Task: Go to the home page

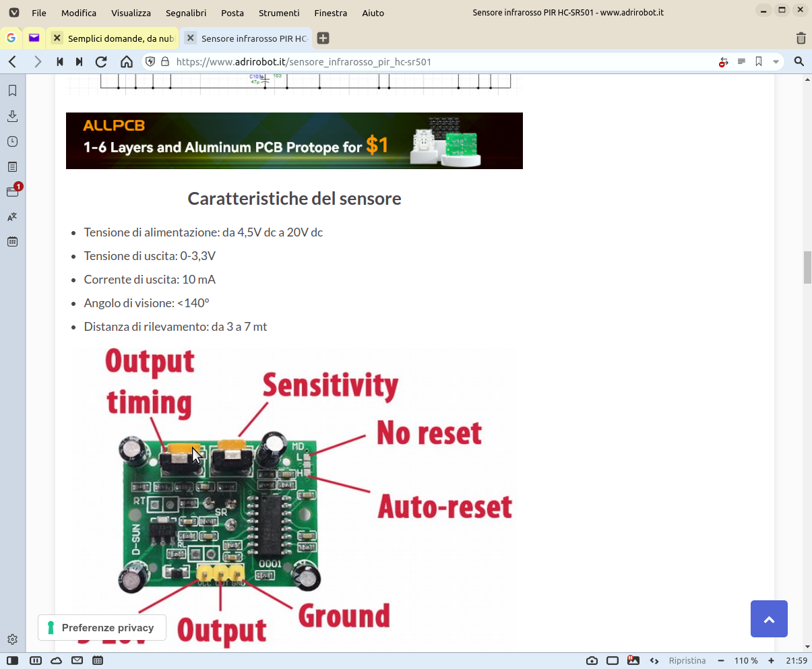Action: [x=126, y=62]
